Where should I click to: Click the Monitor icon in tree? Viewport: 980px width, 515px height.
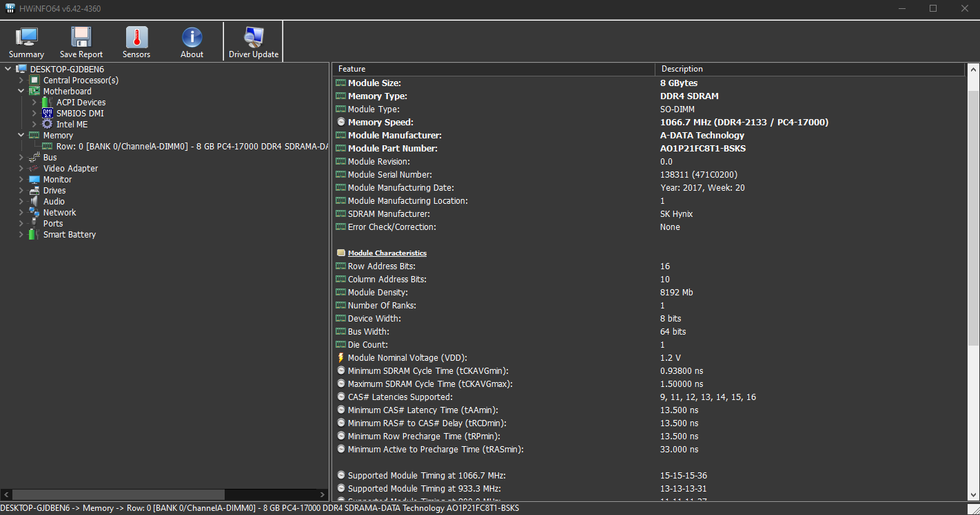[34, 179]
